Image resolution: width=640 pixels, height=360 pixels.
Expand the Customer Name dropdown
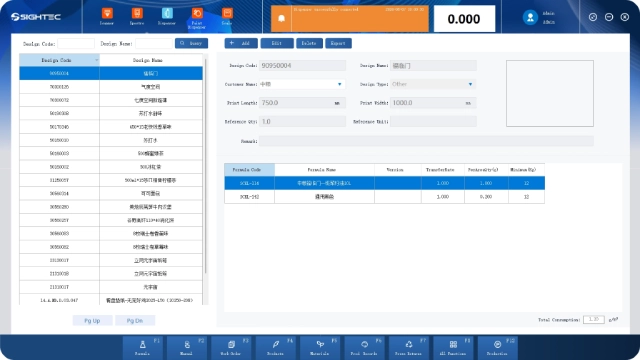[339, 84]
